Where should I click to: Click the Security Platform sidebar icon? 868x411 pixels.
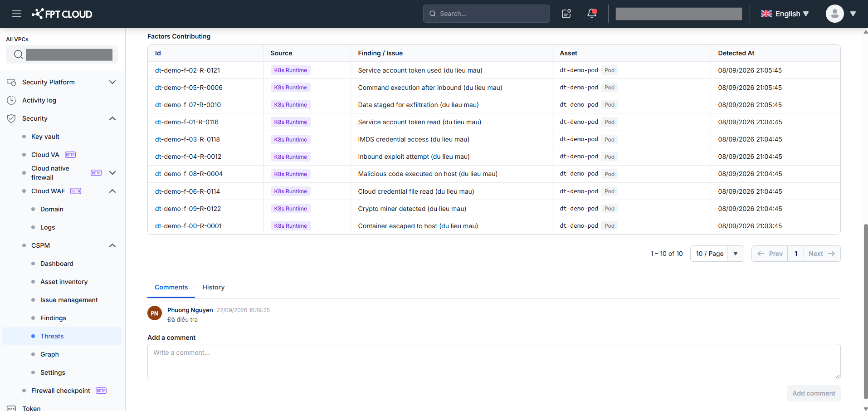point(11,82)
